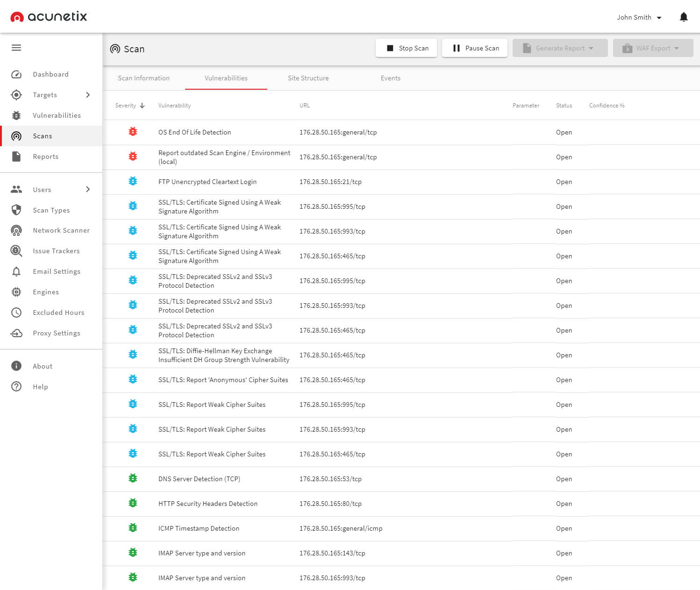Open the WAF Export dropdown

[653, 48]
